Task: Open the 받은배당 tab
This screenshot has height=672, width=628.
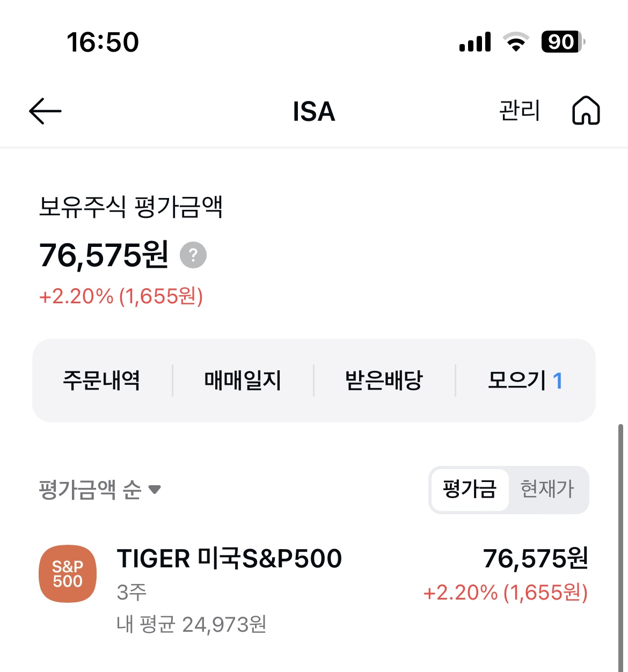Action: pyautogui.click(x=384, y=381)
